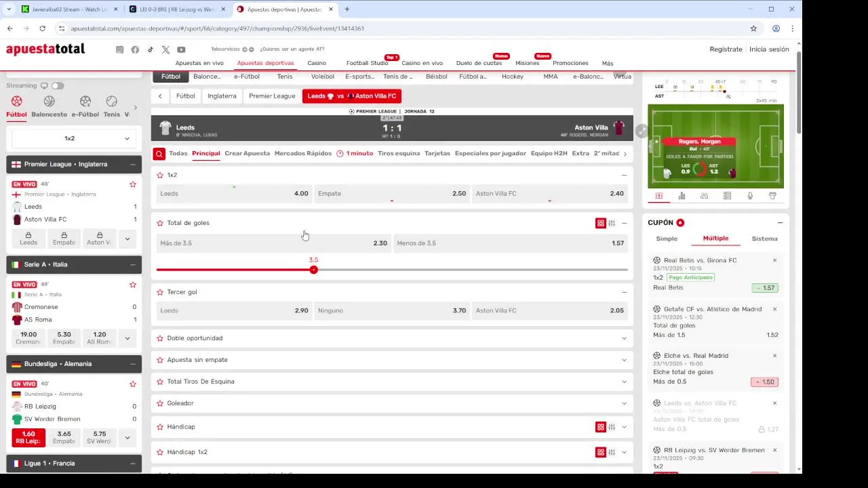The width and height of the screenshot is (868, 488).
Task: Open the Casino menu item
Action: tap(317, 63)
